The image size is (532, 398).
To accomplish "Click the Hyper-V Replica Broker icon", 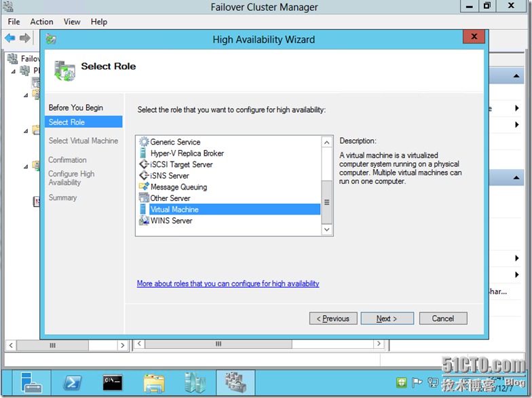I will pos(143,153).
